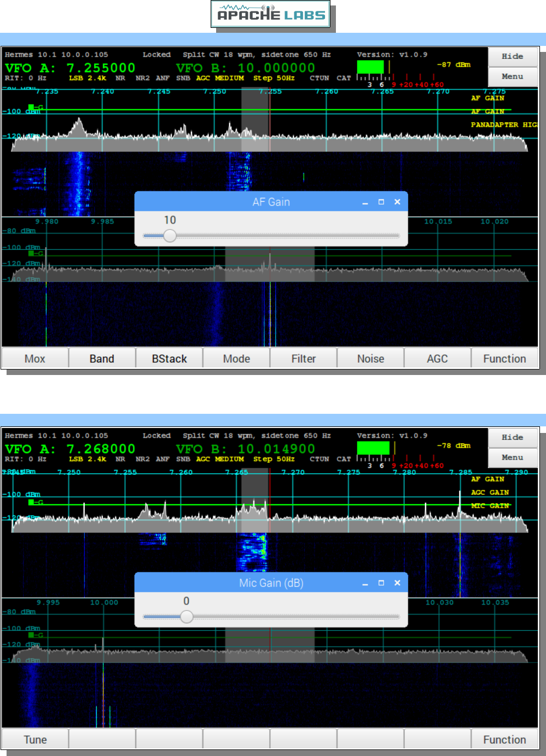The width and height of the screenshot is (546, 756).
Task: Click PANADAPTER HIG label on the spectrum
Action: click(504, 125)
